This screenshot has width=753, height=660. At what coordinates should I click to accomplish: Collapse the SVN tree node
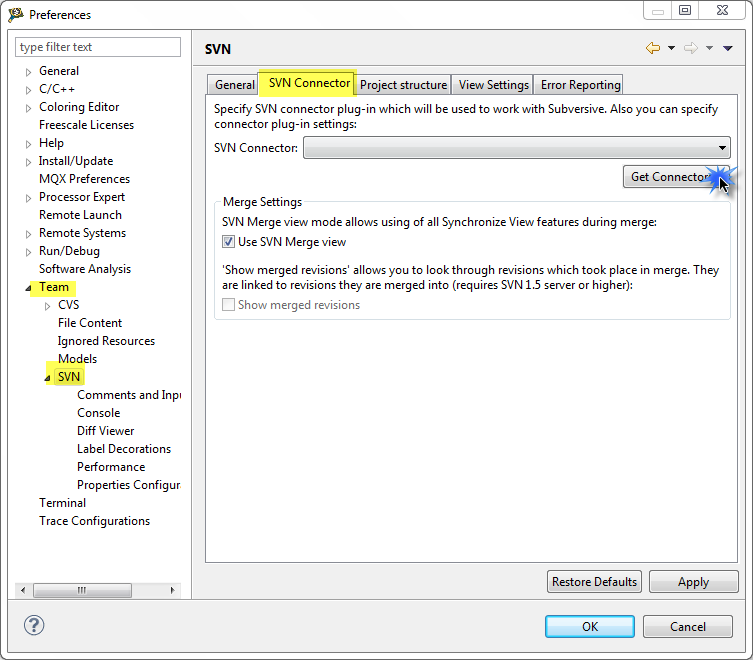[47, 379]
